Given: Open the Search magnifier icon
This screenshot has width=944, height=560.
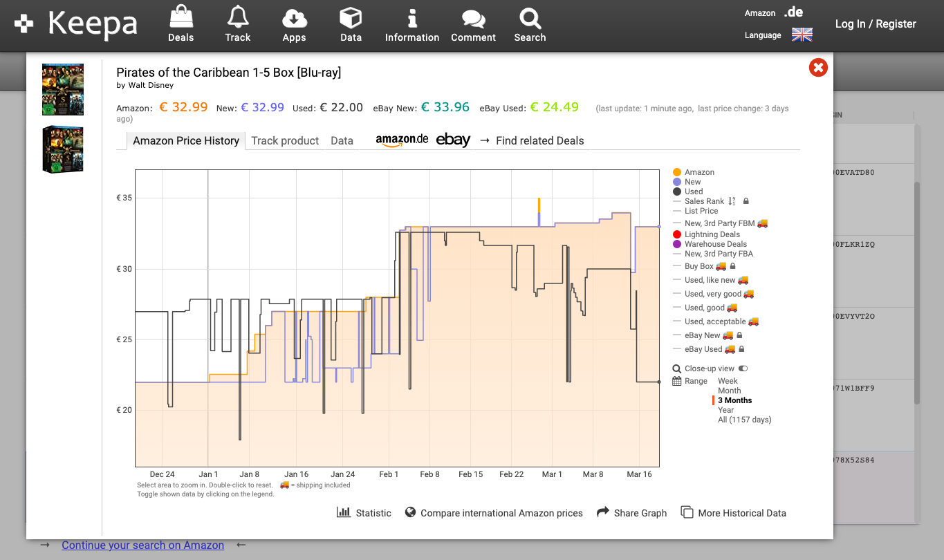Looking at the screenshot, I should coord(530,18).
